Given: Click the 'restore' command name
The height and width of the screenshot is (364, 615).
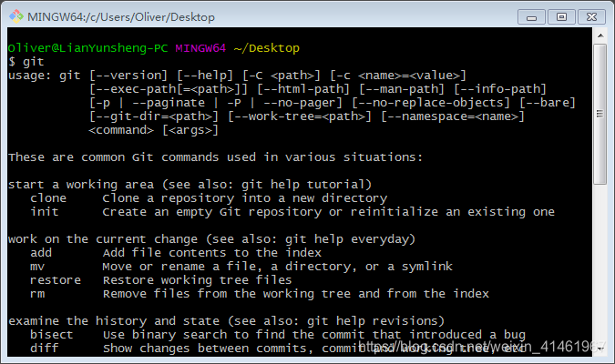Looking at the screenshot, I should pyautogui.click(x=56, y=280).
